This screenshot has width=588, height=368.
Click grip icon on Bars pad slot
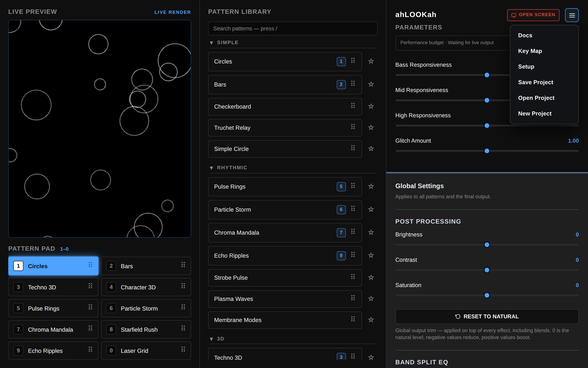[183, 264]
